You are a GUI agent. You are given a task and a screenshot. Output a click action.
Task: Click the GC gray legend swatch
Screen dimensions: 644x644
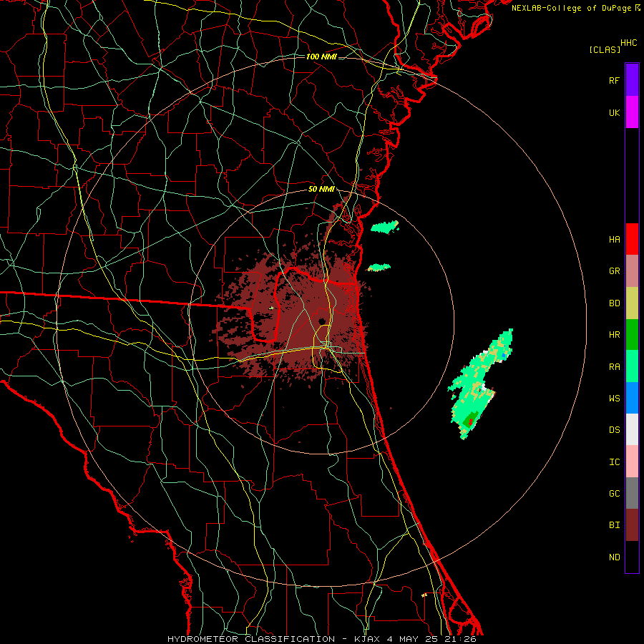[632, 493]
